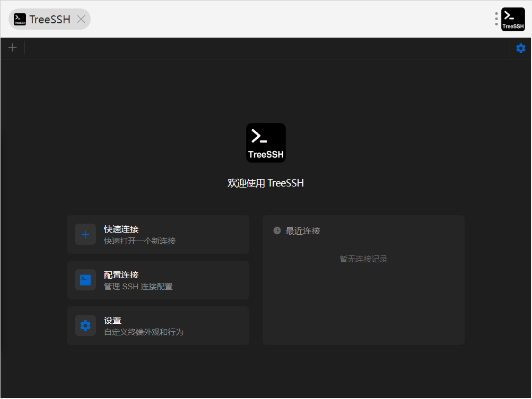Open 快速连接 quick connect
The height and width of the screenshot is (399, 532).
tap(158, 235)
